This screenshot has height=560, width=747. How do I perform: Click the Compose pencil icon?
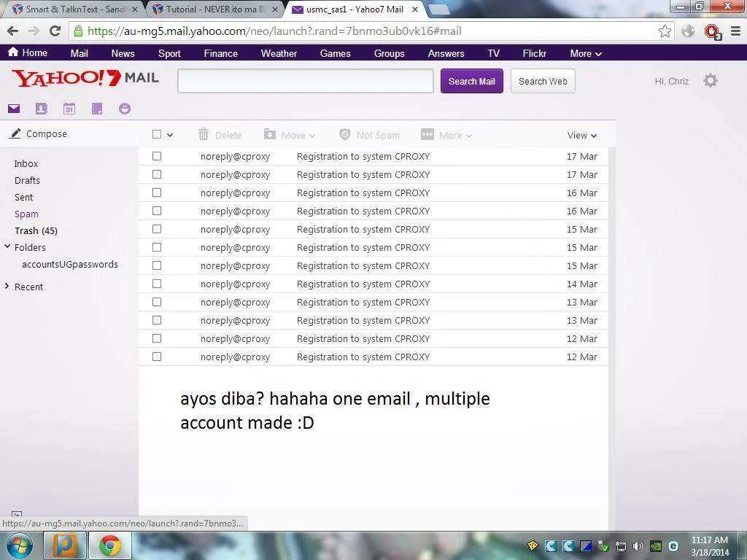(15, 134)
